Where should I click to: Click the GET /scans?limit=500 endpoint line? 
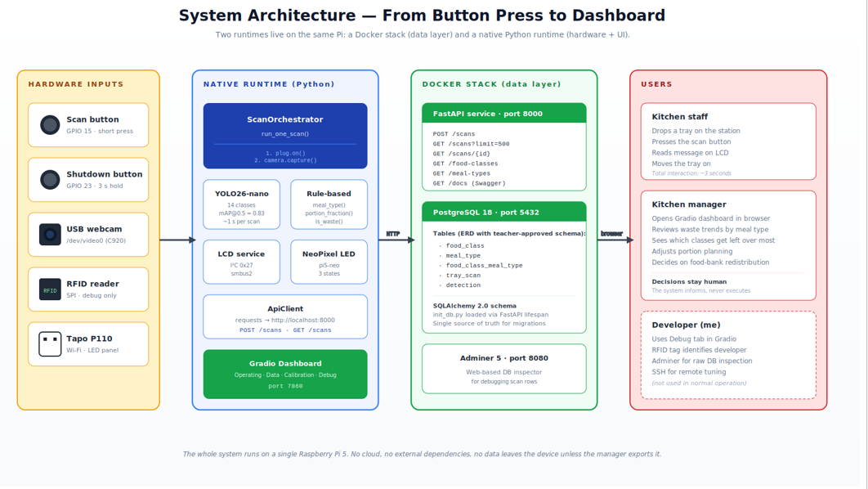[471, 144]
